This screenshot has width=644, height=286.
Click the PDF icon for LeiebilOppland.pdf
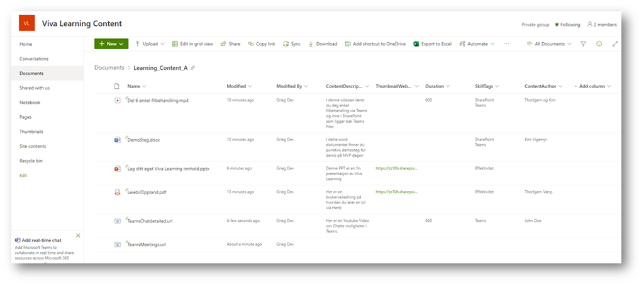(118, 192)
